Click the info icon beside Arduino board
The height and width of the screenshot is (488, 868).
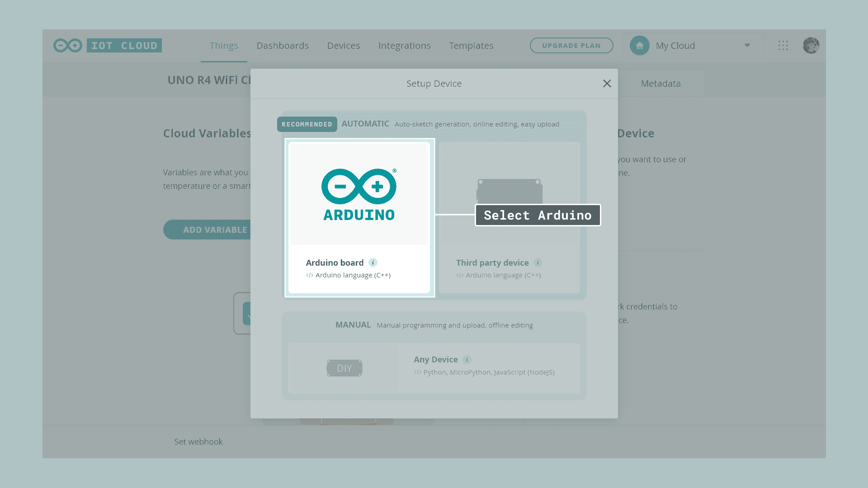(373, 263)
